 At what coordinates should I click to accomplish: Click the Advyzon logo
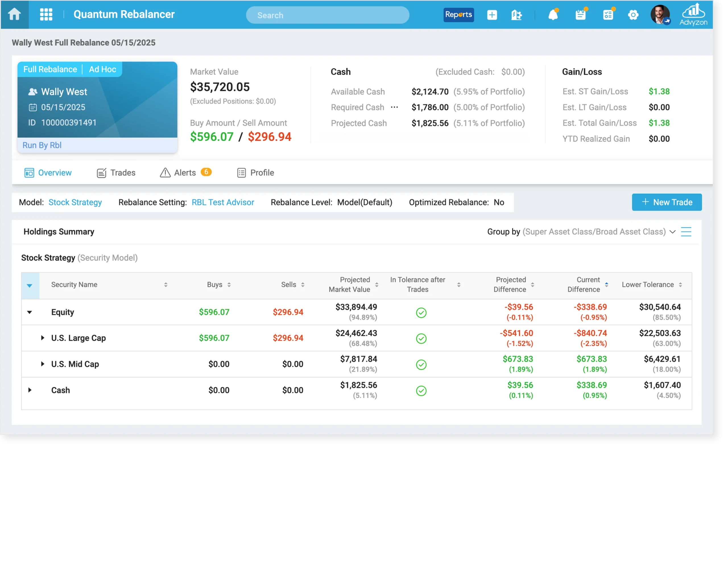pyautogui.click(x=693, y=14)
